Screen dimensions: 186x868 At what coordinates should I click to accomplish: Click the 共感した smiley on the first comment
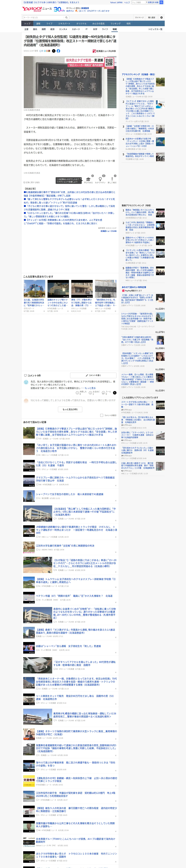pos(81,393)
